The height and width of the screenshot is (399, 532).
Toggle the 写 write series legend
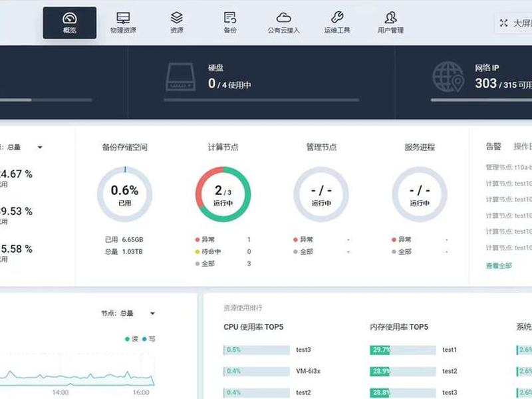click(x=148, y=339)
